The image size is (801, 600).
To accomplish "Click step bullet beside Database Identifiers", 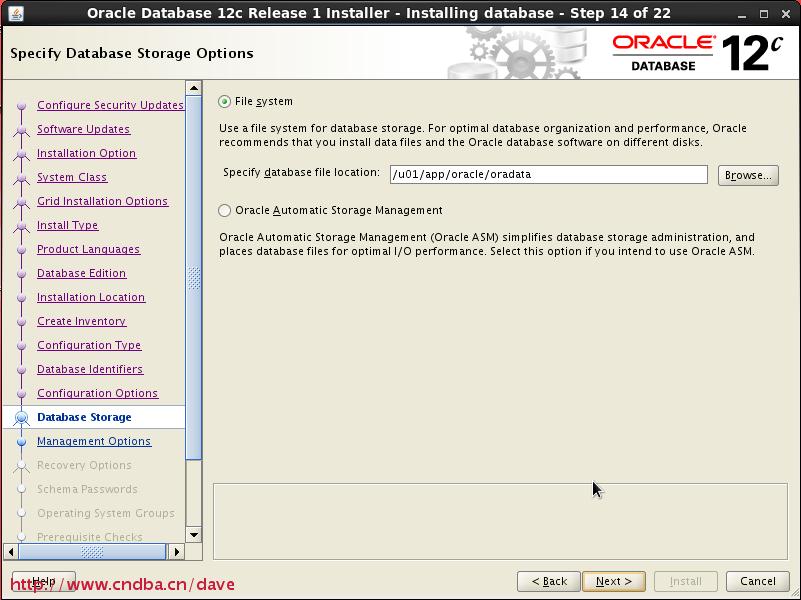I will [x=21, y=370].
